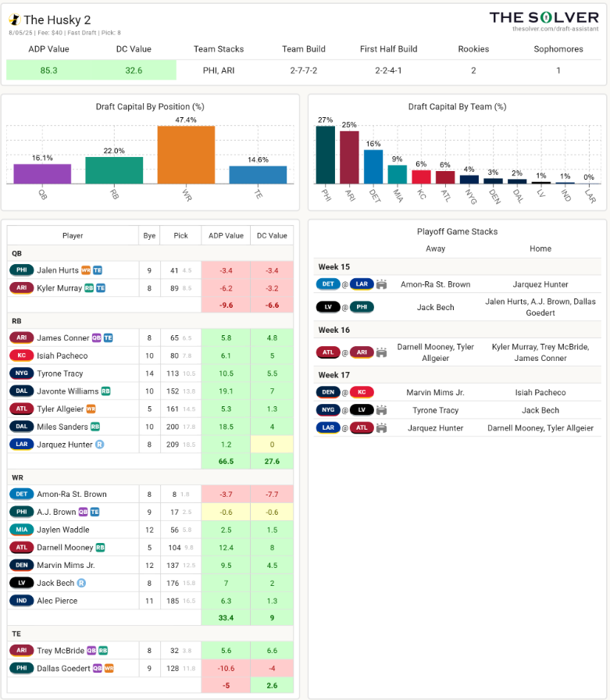The width and height of the screenshot is (610, 700).
Task: Click Dallas Goedert's -10.6 ADP value
Action: coord(226,668)
